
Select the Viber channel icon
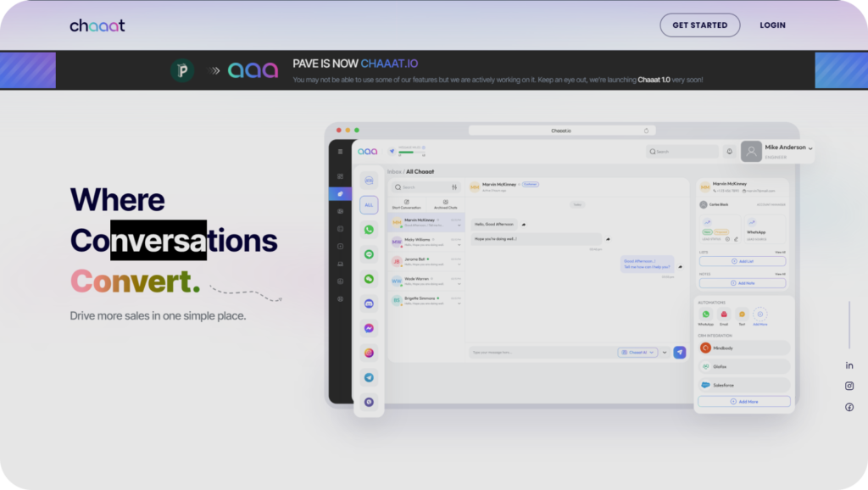point(369,402)
